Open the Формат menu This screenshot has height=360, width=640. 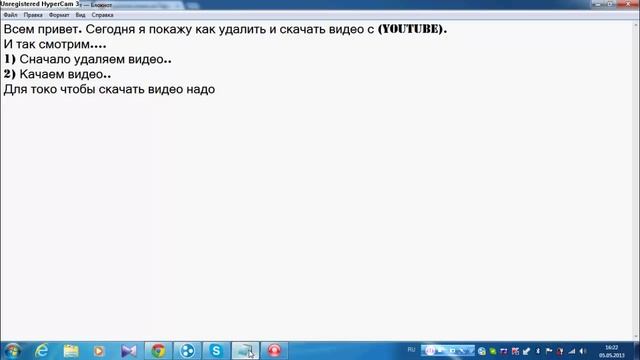[59, 15]
